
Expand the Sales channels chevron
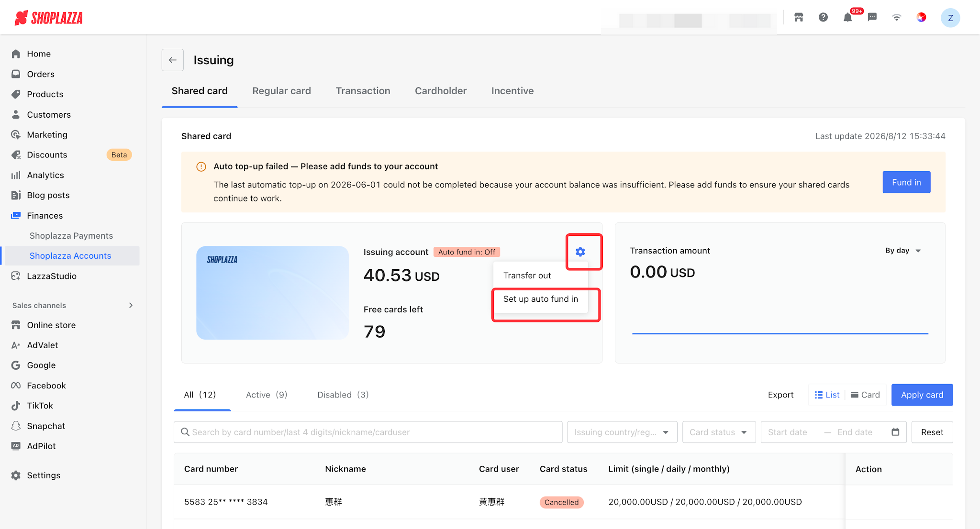pos(131,306)
